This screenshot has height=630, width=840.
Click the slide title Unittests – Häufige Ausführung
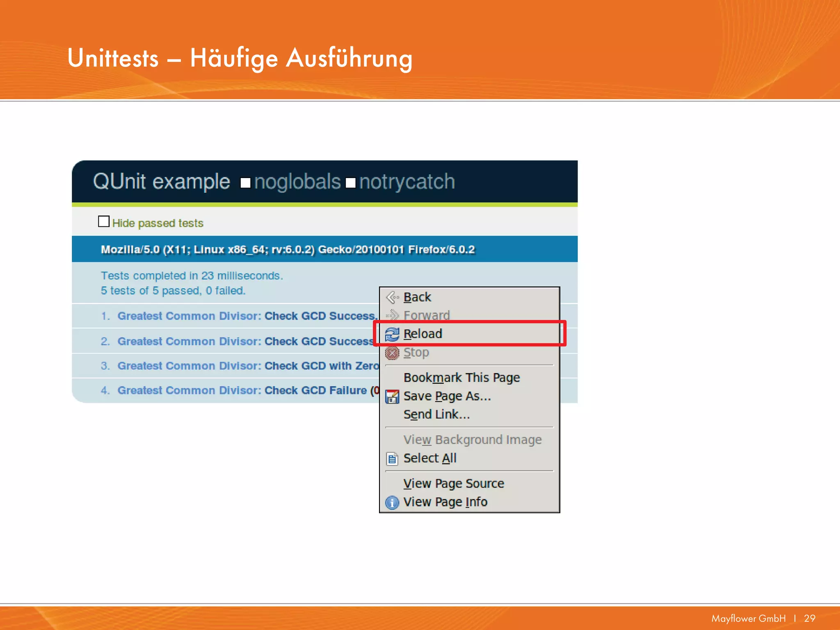240,58
